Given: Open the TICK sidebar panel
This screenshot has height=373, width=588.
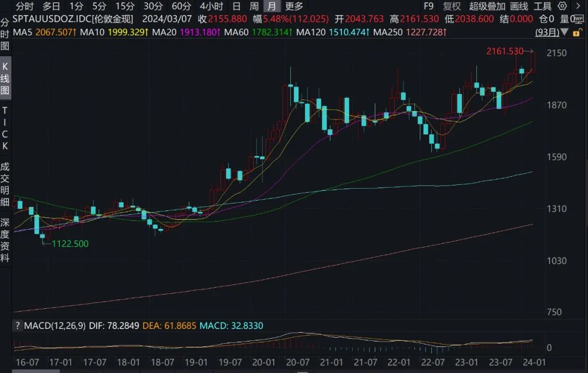Looking at the screenshot, I should click(x=5, y=128).
